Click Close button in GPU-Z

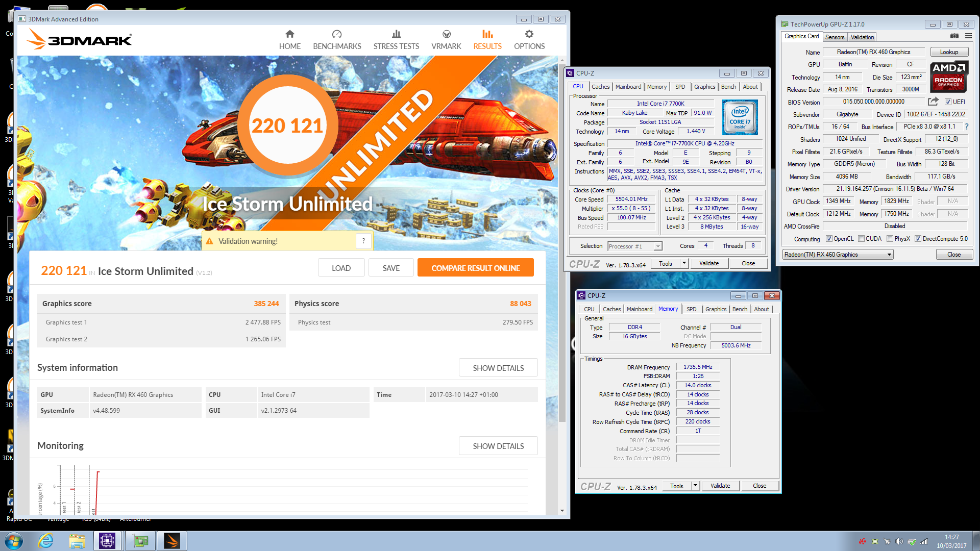[x=953, y=255]
